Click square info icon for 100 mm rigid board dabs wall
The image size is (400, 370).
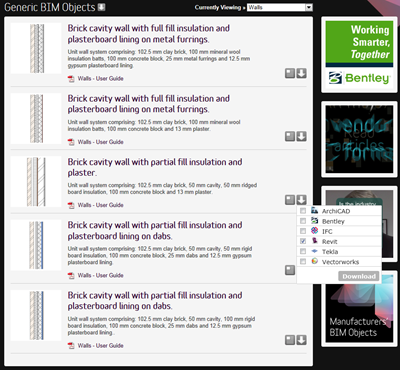(x=290, y=340)
